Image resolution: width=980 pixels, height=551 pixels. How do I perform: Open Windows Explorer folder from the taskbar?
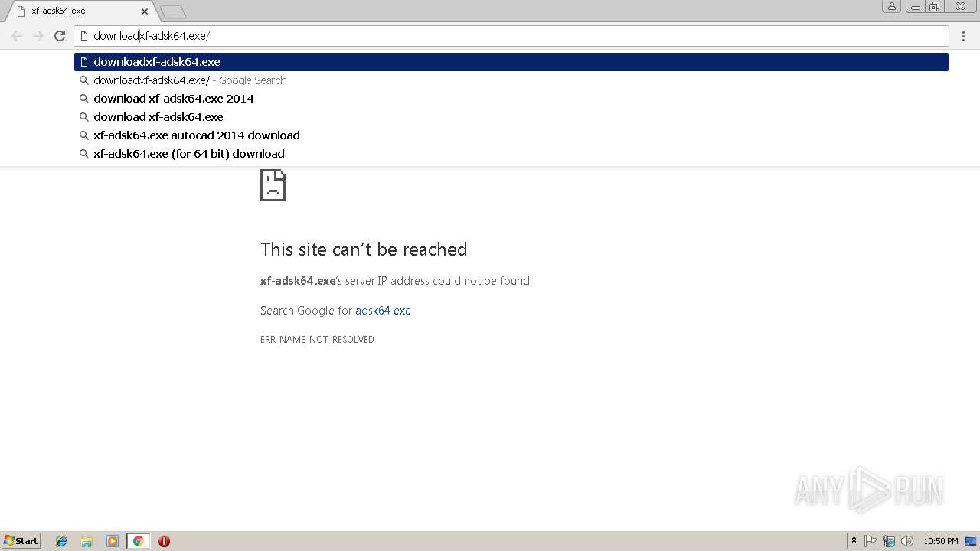click(x=87, y=541)
